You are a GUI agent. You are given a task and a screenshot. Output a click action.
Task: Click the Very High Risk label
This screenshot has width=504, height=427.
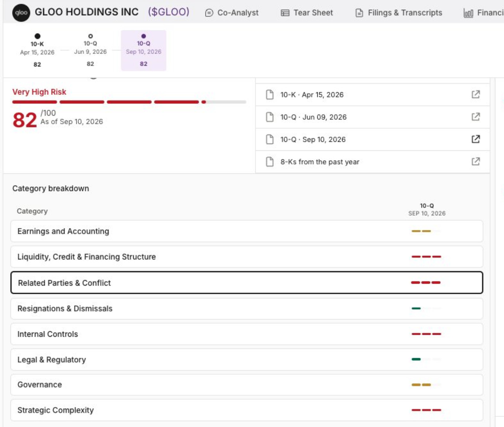[x=39, y=92]
